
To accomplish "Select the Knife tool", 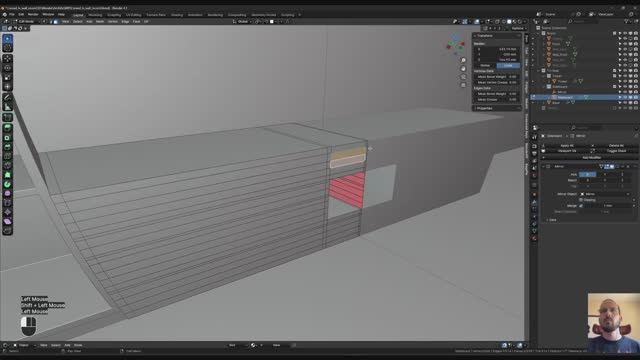I will click(7, 165).
